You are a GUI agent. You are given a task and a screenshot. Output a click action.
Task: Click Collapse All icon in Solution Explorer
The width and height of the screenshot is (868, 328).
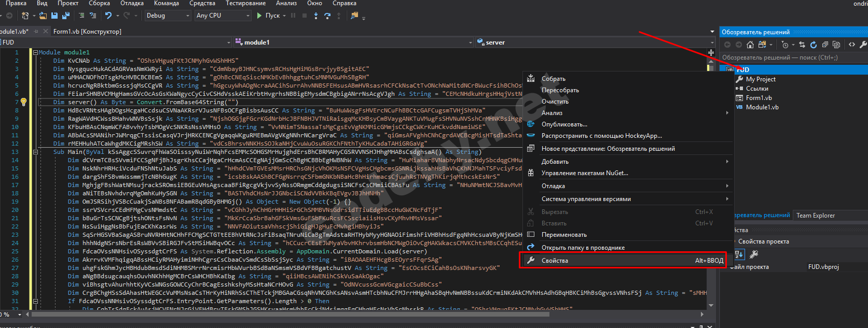[825, 45]
